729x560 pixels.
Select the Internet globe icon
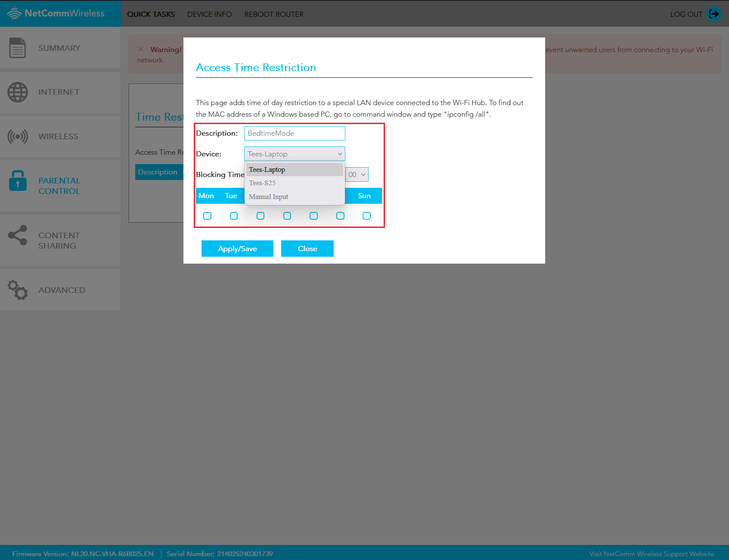pyautogui.click(x=17, y=92)
